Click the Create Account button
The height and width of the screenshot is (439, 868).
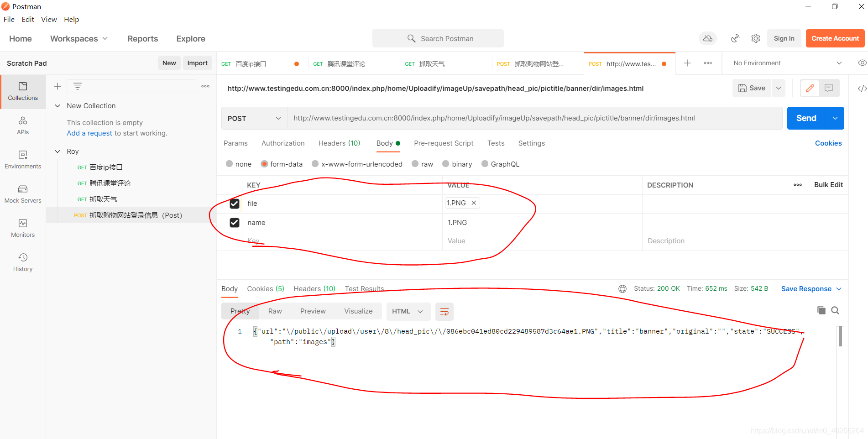point(835,39)
